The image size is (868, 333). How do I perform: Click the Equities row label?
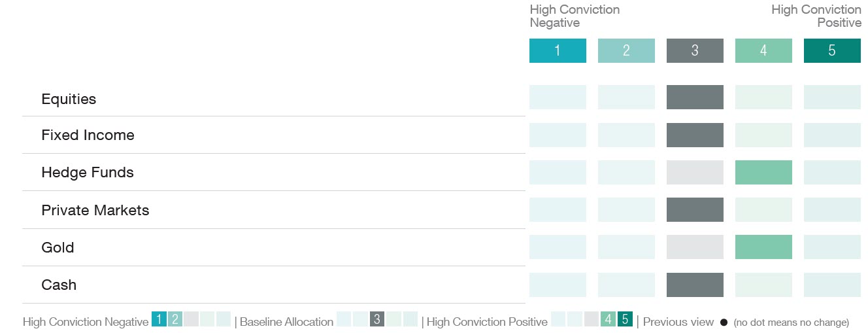pos(69,99)
